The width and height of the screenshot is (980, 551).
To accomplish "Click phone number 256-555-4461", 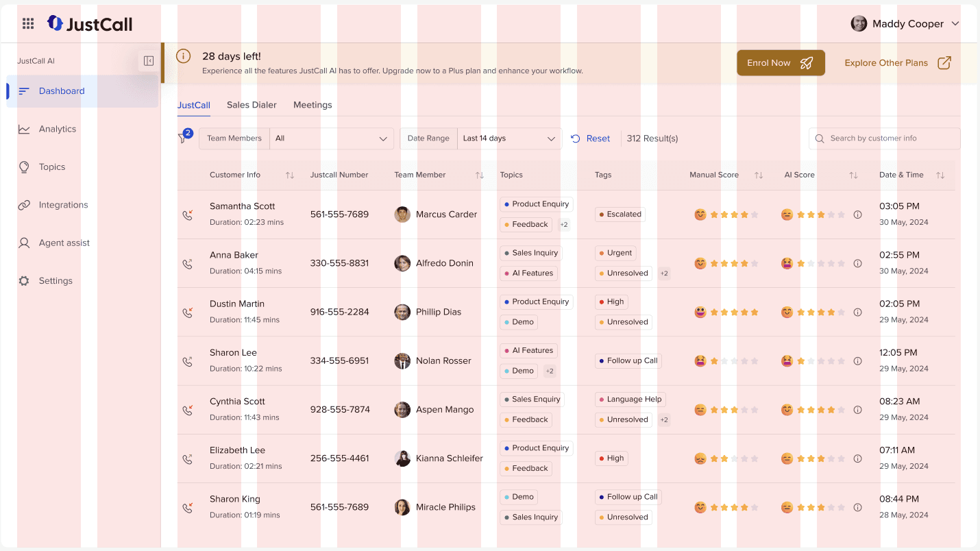I will pyautogui.click(x=339, y=458).
